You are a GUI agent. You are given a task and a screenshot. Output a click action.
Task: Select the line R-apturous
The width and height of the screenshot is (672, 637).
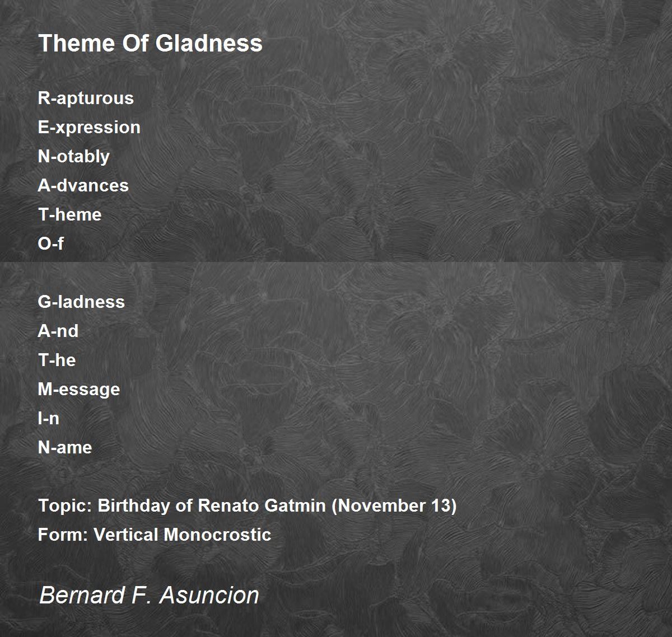86,99
